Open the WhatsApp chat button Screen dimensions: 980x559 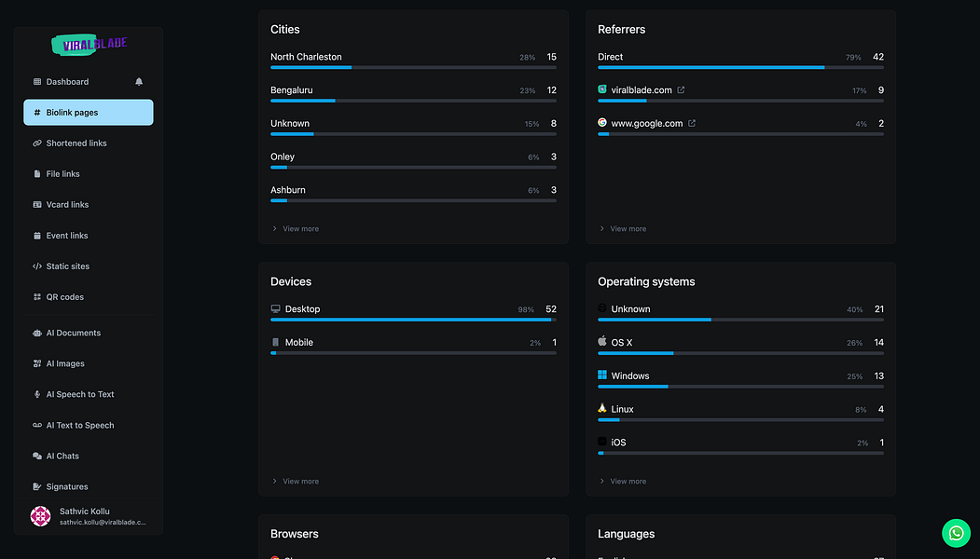956,533
